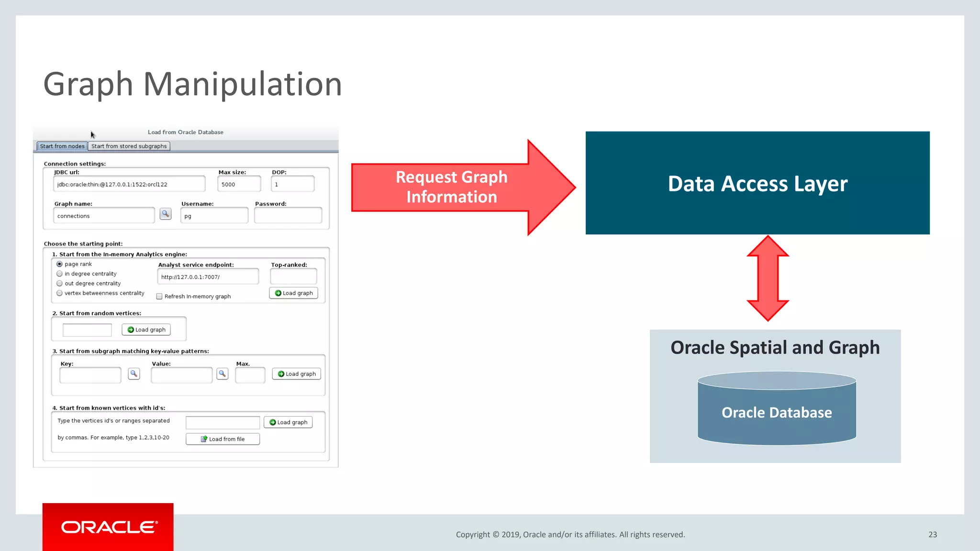Click the search icon next to Value field
Image resolution: width=980 pixels, height=551 pixels.
pos(222,374)
